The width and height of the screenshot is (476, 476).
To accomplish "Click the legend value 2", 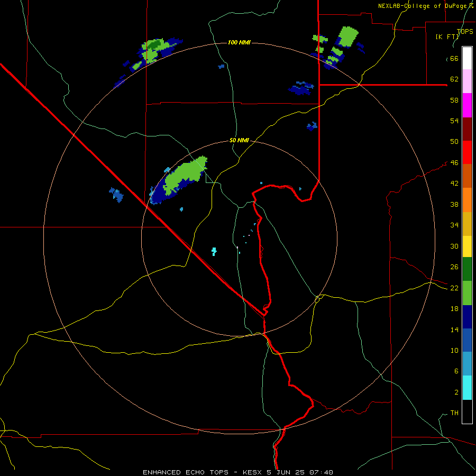I will point(456,392).
